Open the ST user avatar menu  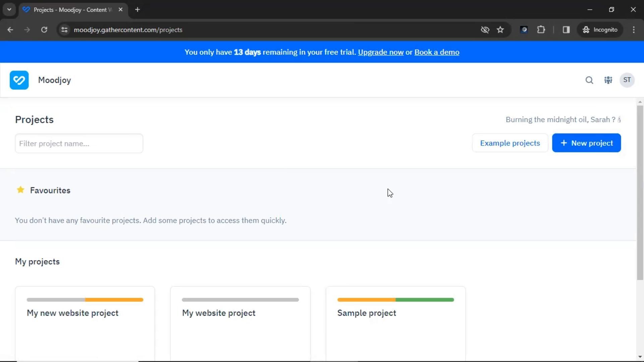627,80
